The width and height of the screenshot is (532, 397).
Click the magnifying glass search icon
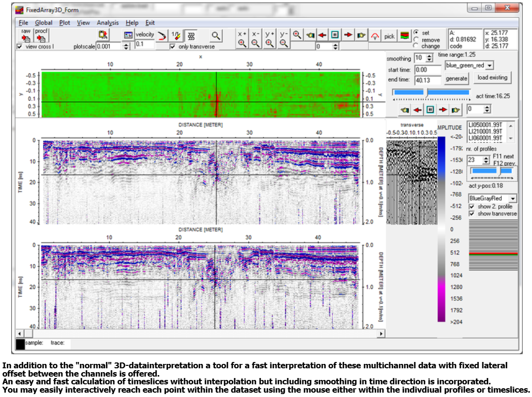216,36
